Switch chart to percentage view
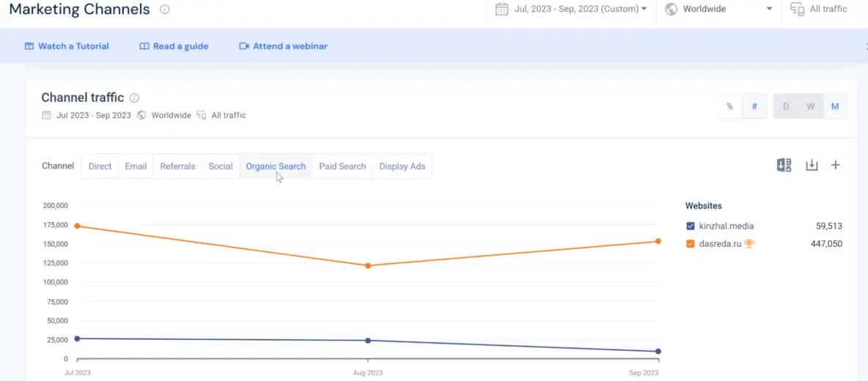868x381 pixels. (x=729, y=106)
